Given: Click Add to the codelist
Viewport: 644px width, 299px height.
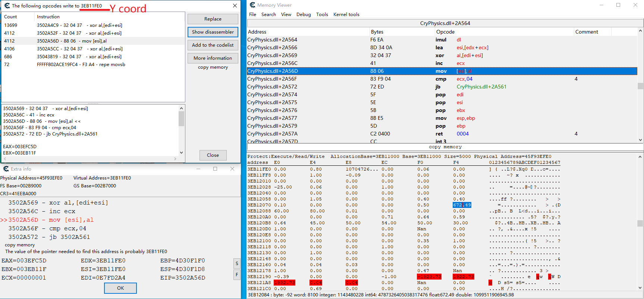Looking at the screenshot, I should (213, 45).
